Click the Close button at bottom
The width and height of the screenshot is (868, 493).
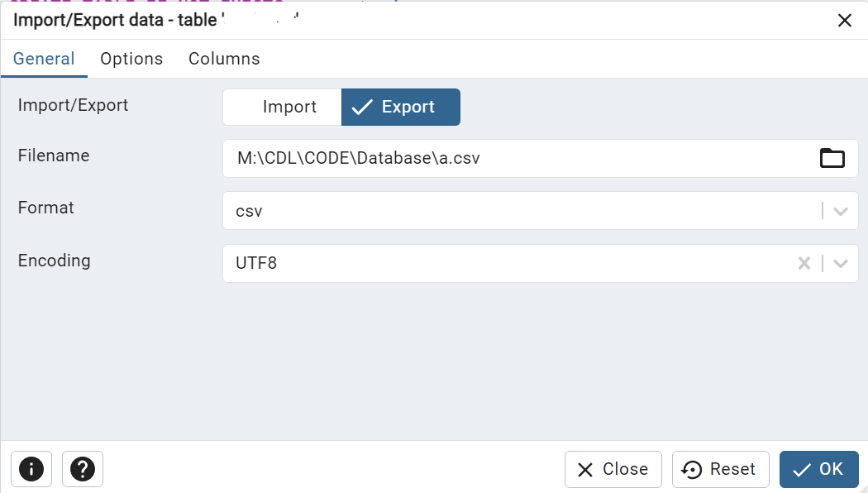pos(613,469)
